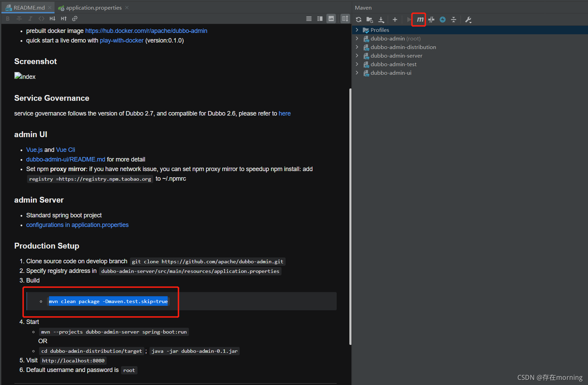The image size is (588, 385).
Task: Click the Italic formatting icon
Action: (x=30, y=19)
